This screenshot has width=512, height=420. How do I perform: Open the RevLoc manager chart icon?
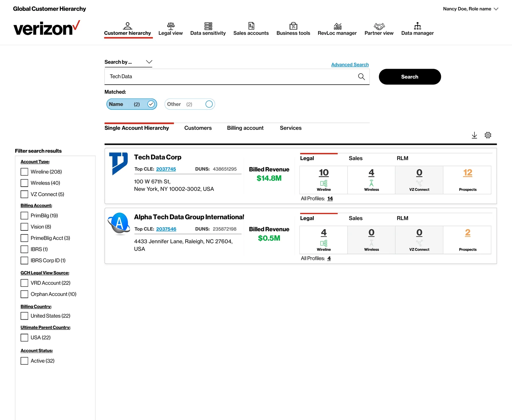[338, 26]
